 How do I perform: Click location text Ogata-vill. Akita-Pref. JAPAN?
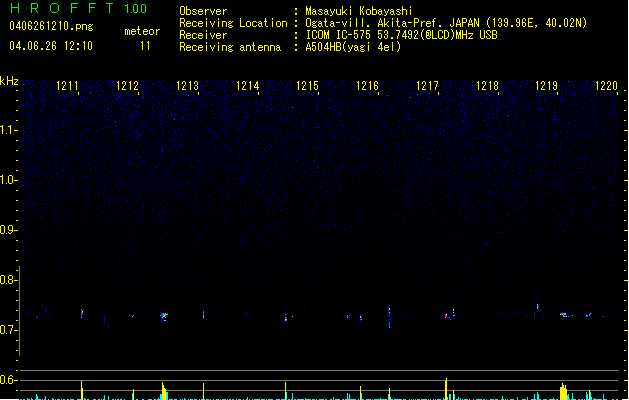(x=393, y=23)
